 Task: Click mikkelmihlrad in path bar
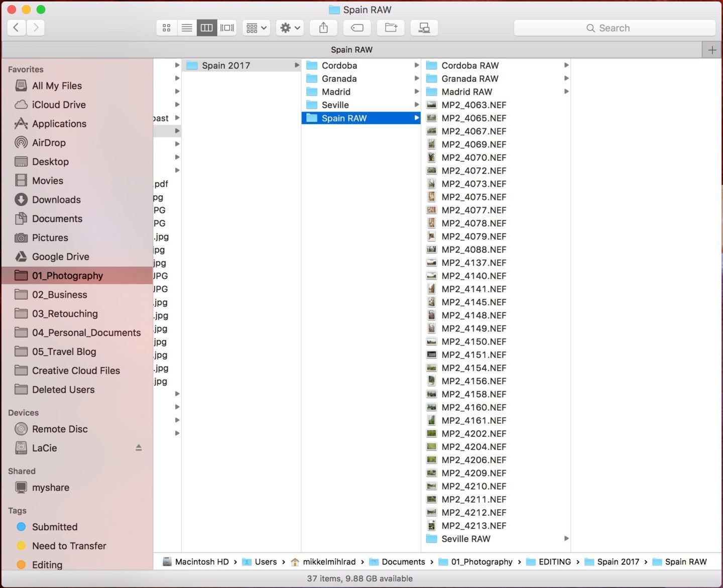point(323,562)
